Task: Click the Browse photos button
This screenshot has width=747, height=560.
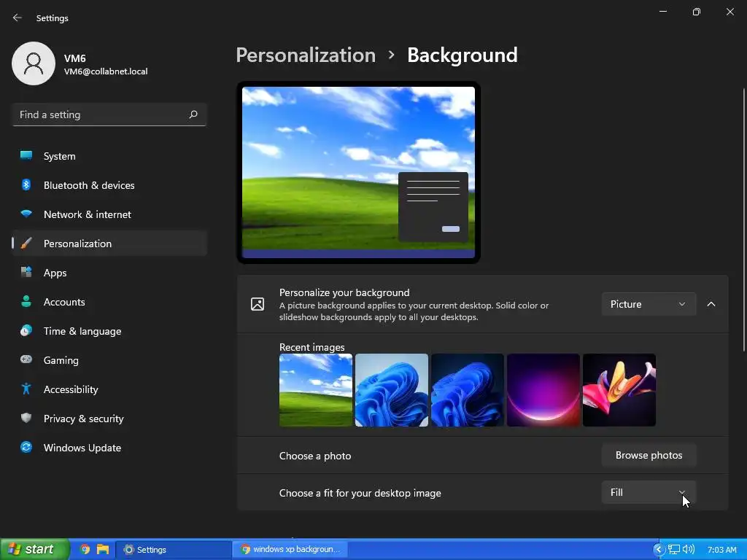Action: (649, 455)
